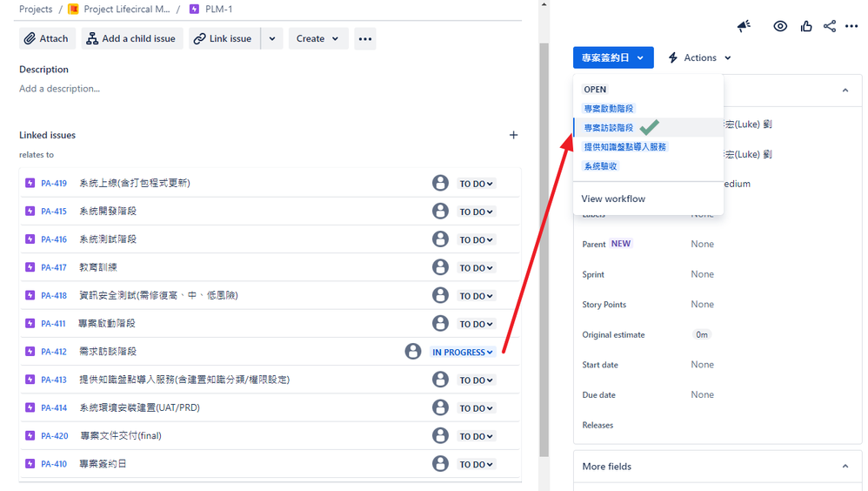Open linked issue PA-413
This screenshot has height=491, width=868.
point(54,380)
